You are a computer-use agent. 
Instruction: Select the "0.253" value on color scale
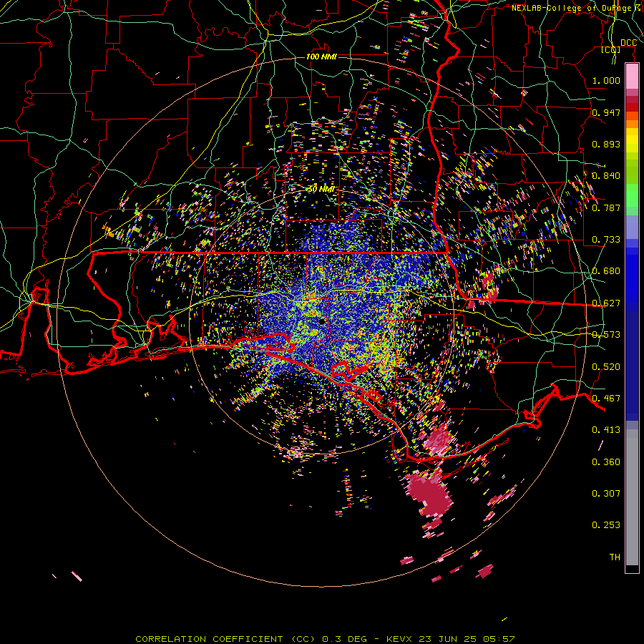pyautogui.click(x=606, y=525)
